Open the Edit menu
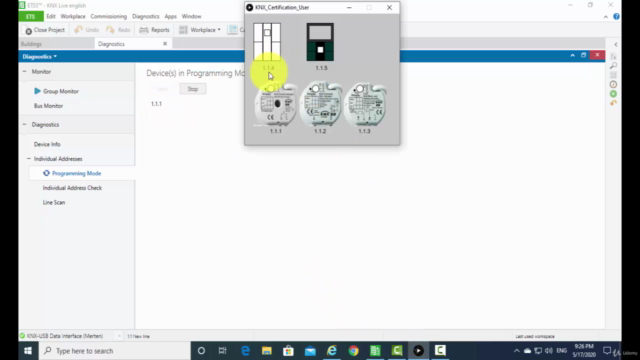The width and height of the screenshot is (640, 360). point(51,16)
